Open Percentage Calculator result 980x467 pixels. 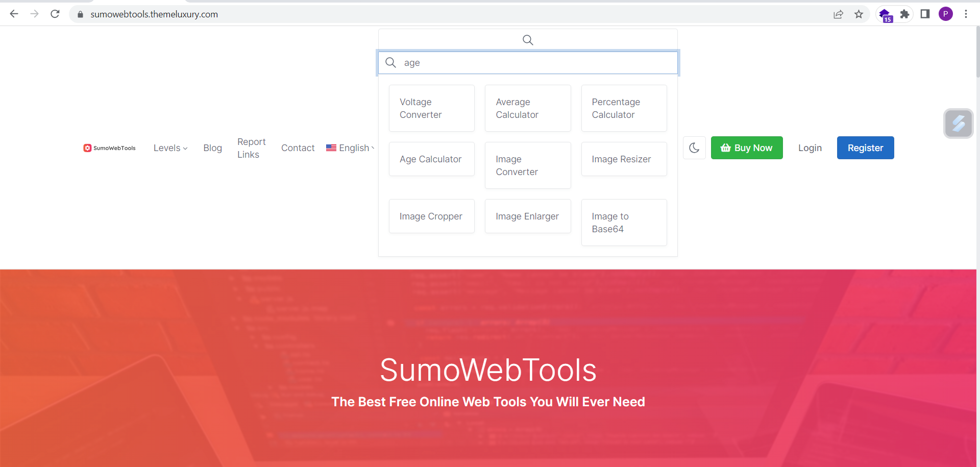click(624, 108)
